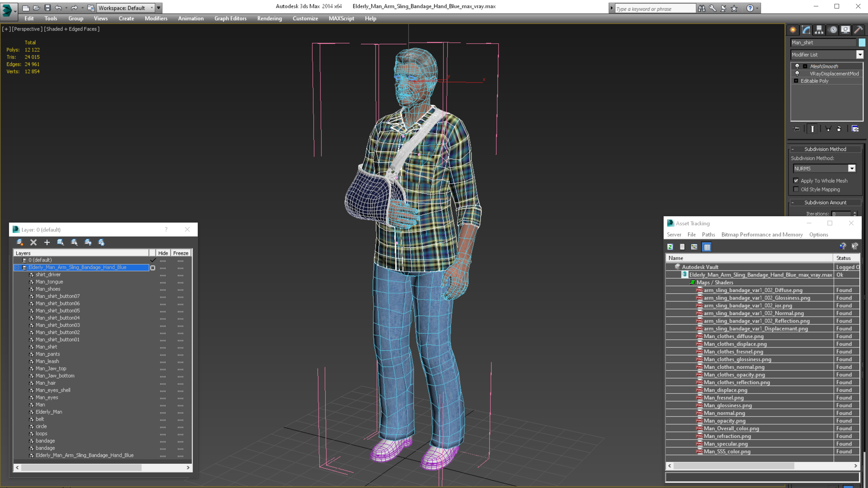Open the Graph Editors menu
Screen dimensions: 868x488
point(230,18)
